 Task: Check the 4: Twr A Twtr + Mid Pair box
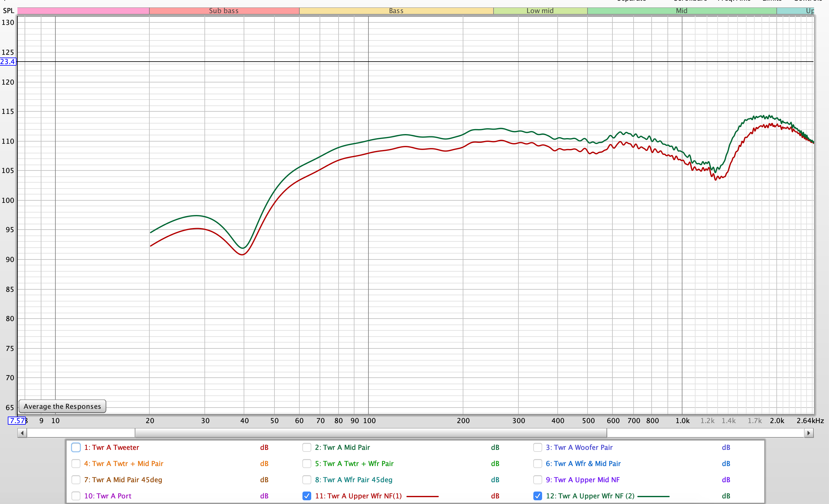coord(76,463)
